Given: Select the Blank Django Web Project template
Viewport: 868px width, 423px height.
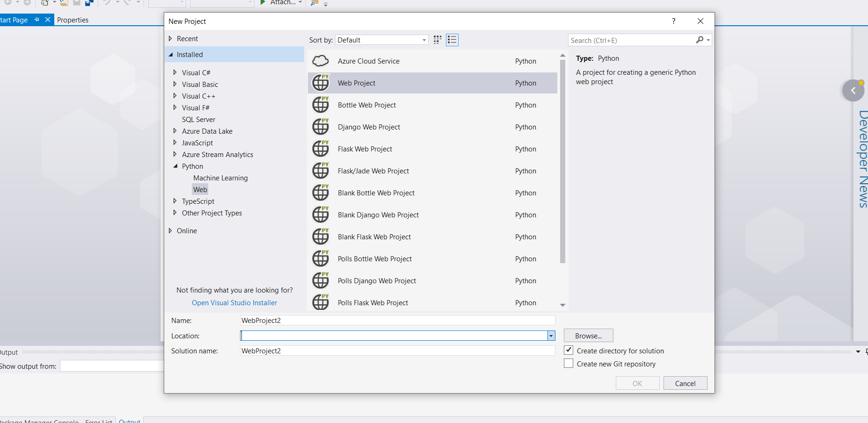Looking at the screenshot, I should click(x=432, y=215).
